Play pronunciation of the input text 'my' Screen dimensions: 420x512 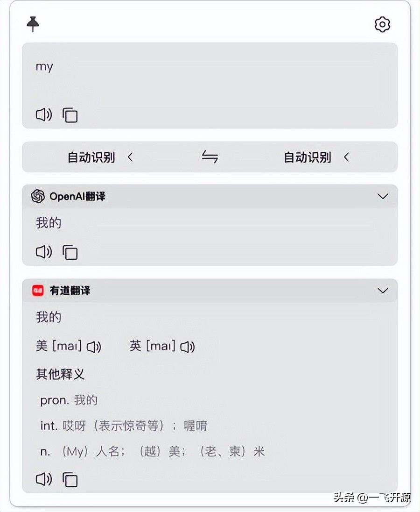[x=43, y=115]
